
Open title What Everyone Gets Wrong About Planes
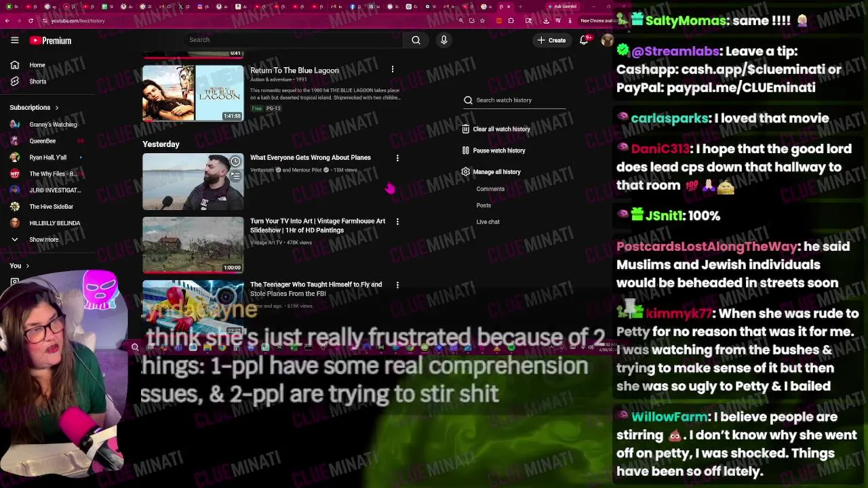[311, 158]
